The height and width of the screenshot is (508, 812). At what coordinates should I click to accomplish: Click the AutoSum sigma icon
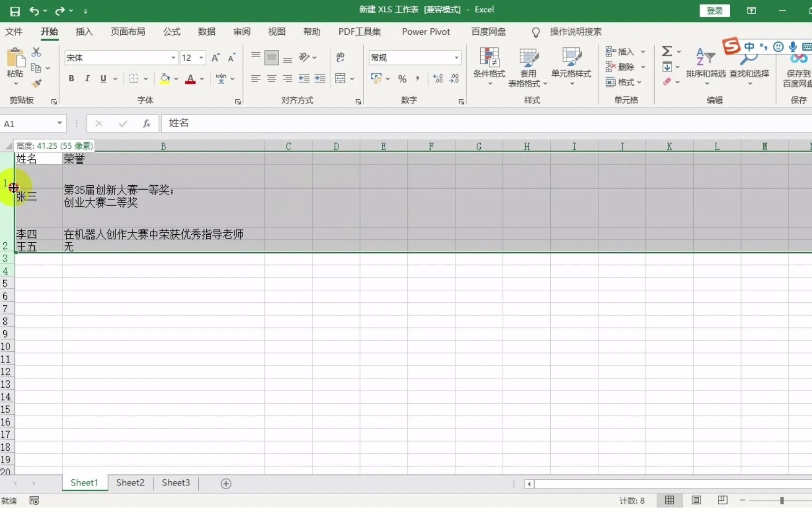click(x=667, y=51)
